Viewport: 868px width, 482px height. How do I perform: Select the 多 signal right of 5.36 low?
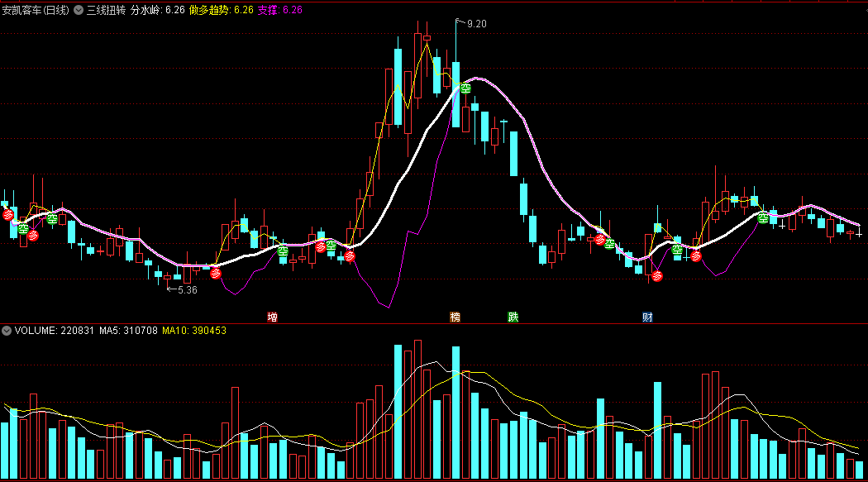click(216, 274)
